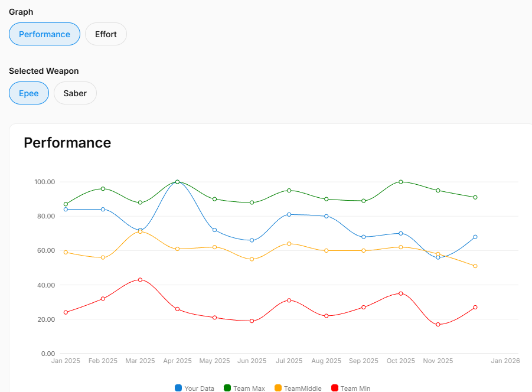Click the Team Max data point for Feb 2025

pos(103,189)
